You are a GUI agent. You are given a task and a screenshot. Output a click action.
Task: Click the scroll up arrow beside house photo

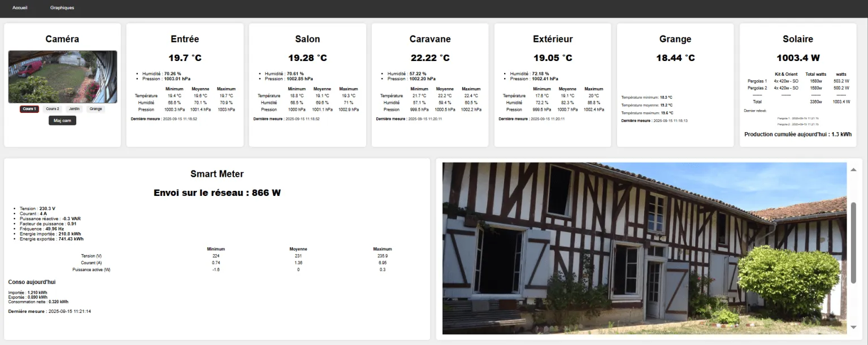(853, 169)
